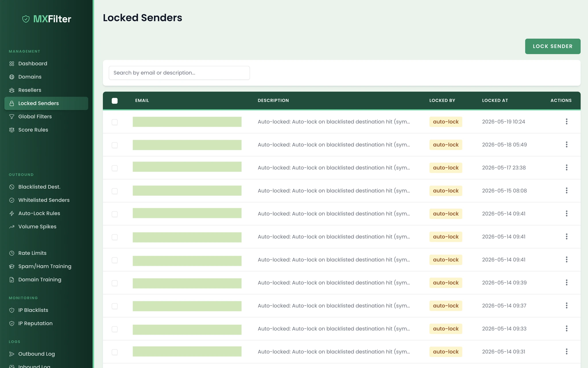Click the Auto-Lock Rules lightning icon
The image size is (588, 368).
coord(12,213)
